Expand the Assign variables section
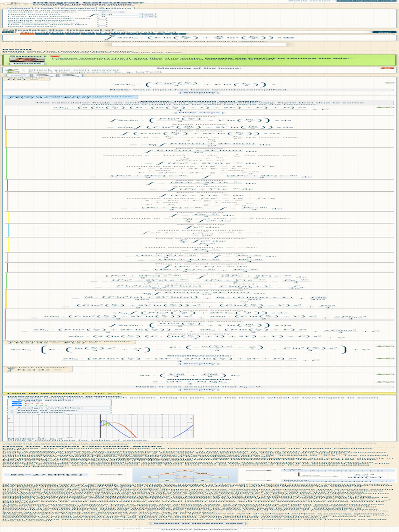 59,408
